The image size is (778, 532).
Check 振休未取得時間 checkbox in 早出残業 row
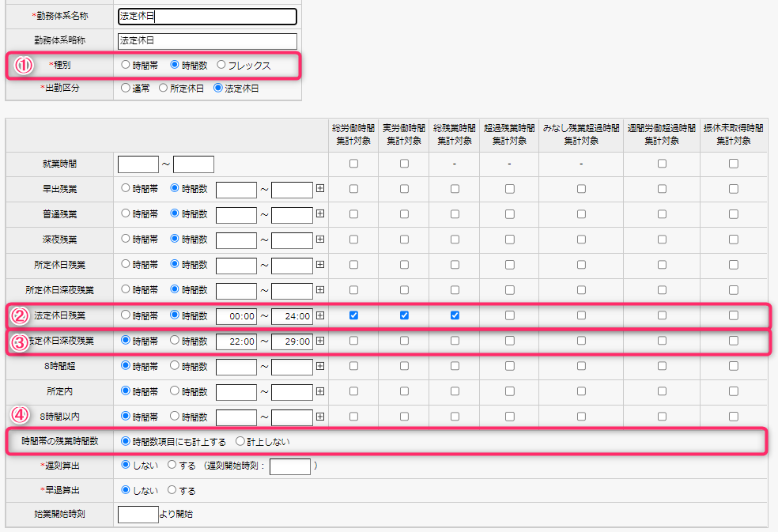[734, 189]
